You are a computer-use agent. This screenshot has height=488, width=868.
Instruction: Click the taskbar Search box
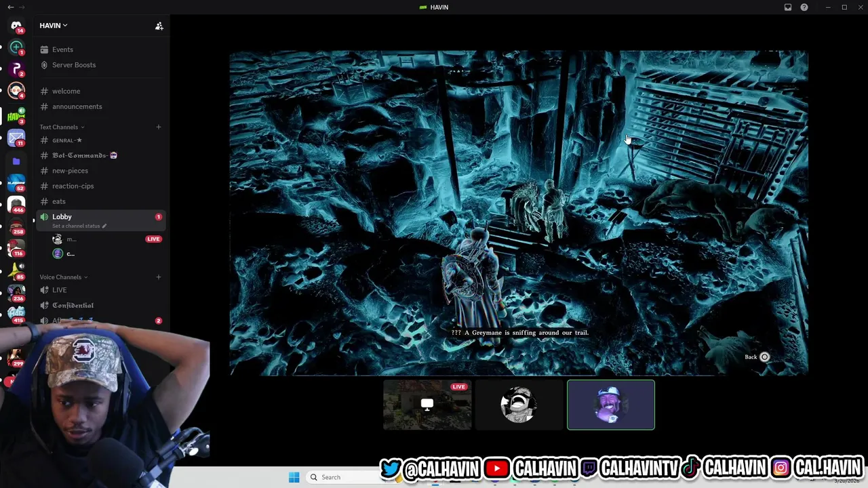(x=346, y=477)
